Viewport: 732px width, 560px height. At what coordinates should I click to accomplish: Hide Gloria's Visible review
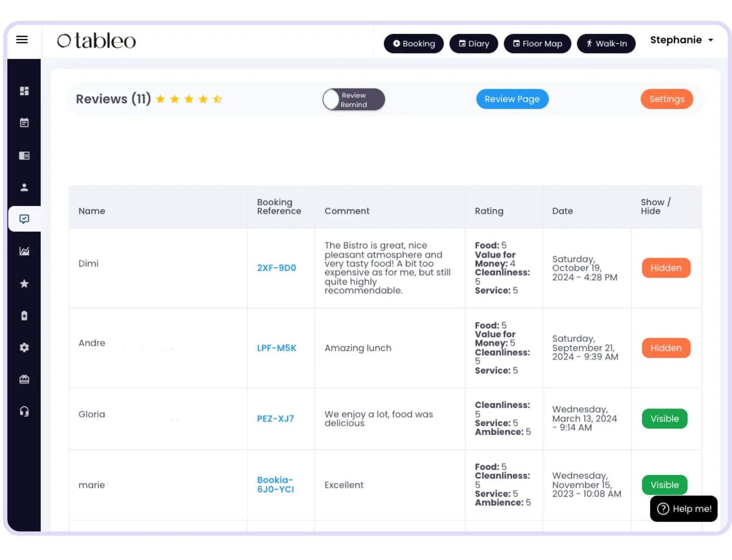coord(664,418)
